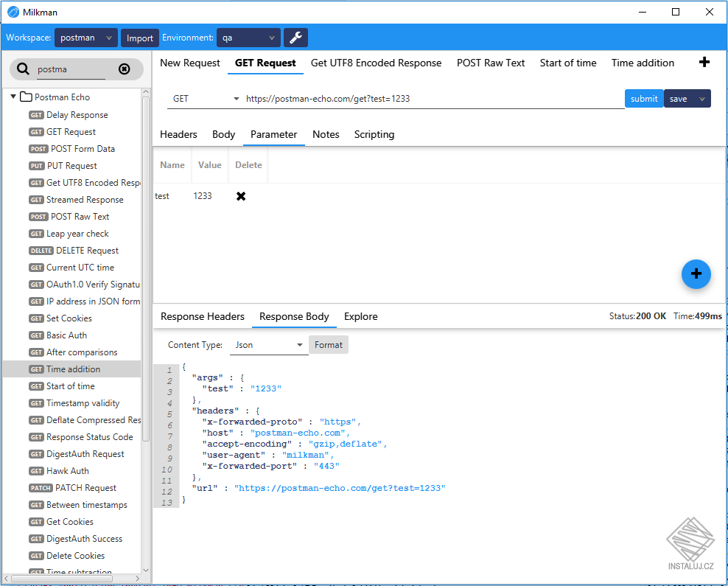This screenshot has width=728, height=586.
Task: Click the Value column header
Action: click(x=210, y=165)
